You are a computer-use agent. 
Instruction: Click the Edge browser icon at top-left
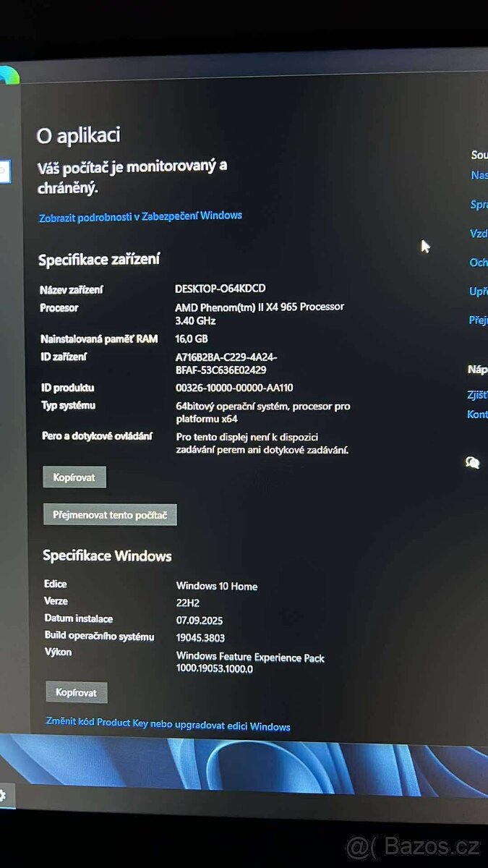(9, 76)
